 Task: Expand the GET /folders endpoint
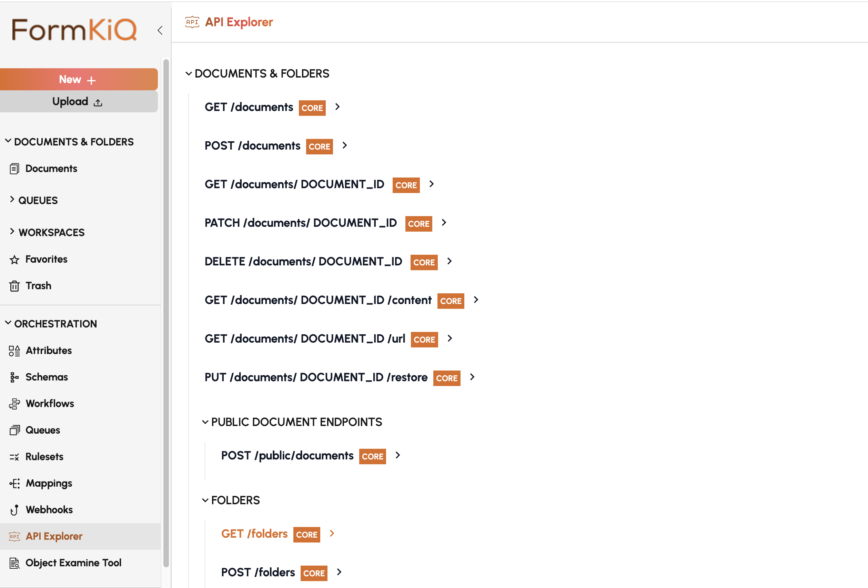(x=331, y=534)
